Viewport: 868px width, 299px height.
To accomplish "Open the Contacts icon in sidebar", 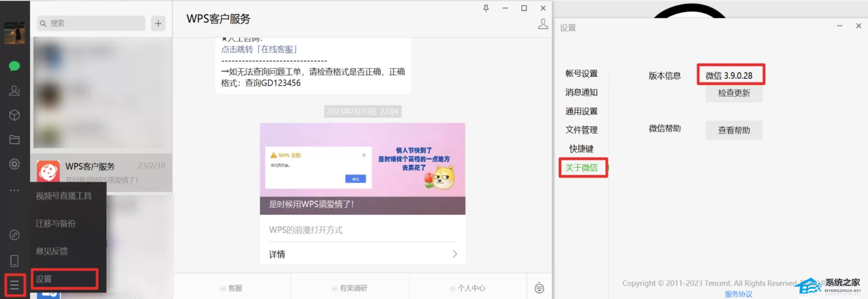I will pos(14,91).
